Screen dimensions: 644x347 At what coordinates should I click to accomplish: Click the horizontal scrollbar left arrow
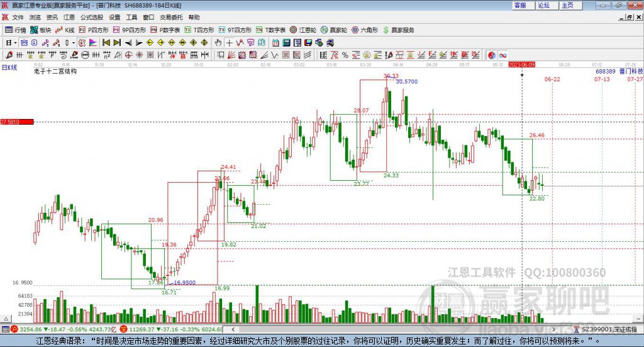tap(233, 329)
